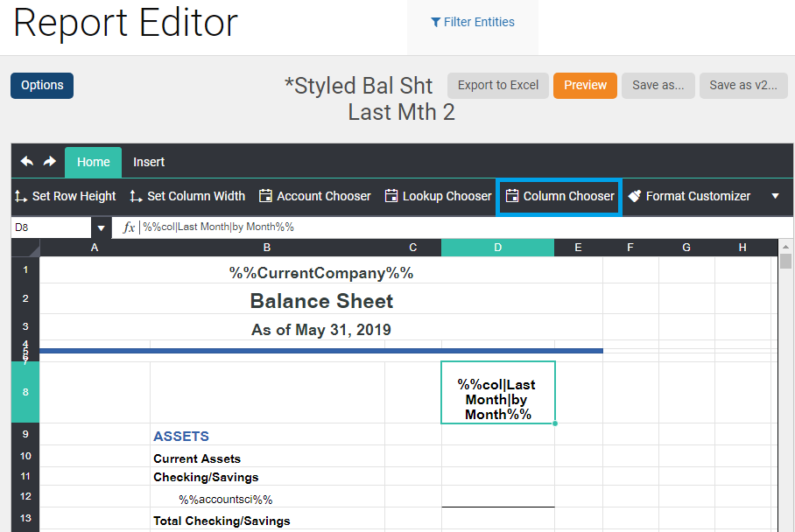Click the fx icon beside the formula bar
Screen dimensions: 795x532
coord(128,227)
